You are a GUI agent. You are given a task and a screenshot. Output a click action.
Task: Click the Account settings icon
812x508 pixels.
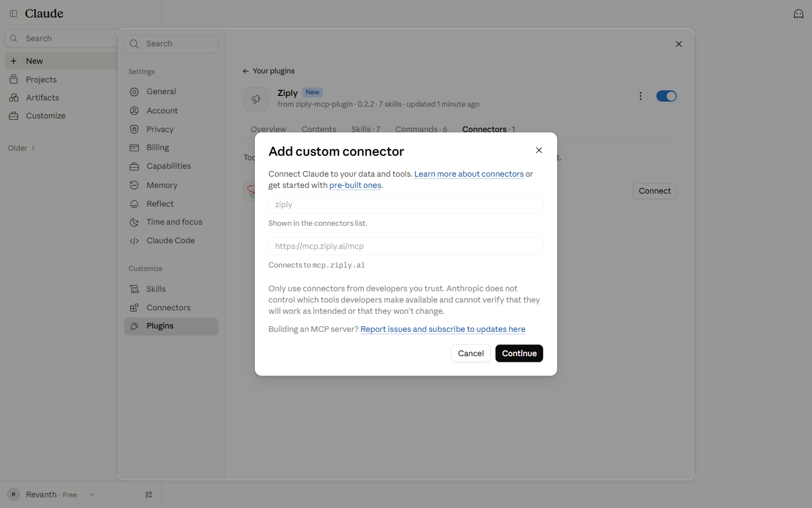pyautogui.click(x=134, y=111)
